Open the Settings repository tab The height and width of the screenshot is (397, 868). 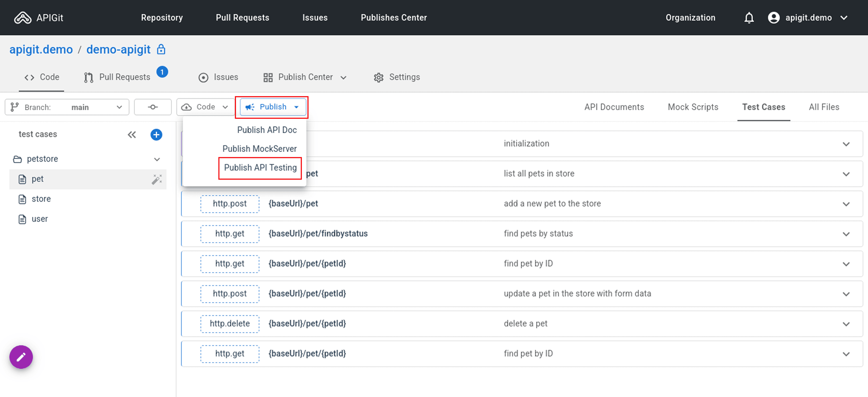397,77
